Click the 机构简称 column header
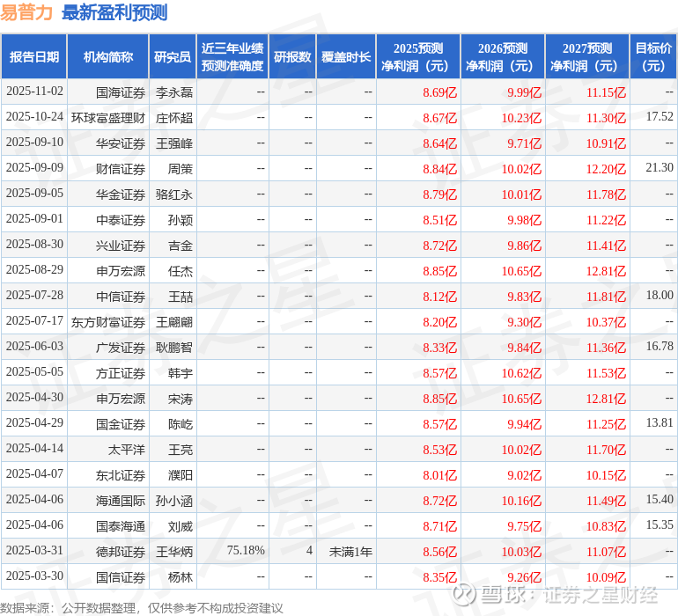Screen dimensions: 678x616 coord(108,56)
